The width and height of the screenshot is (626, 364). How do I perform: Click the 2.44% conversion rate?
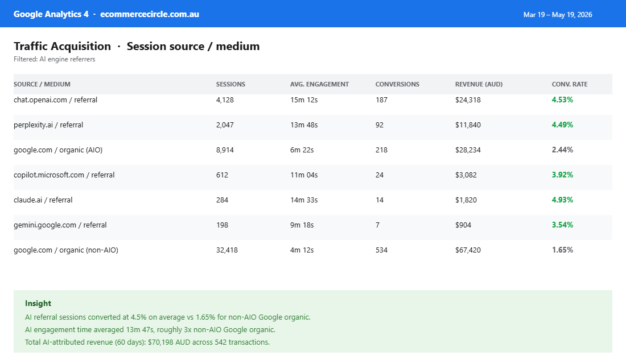(x=562, y=150)
